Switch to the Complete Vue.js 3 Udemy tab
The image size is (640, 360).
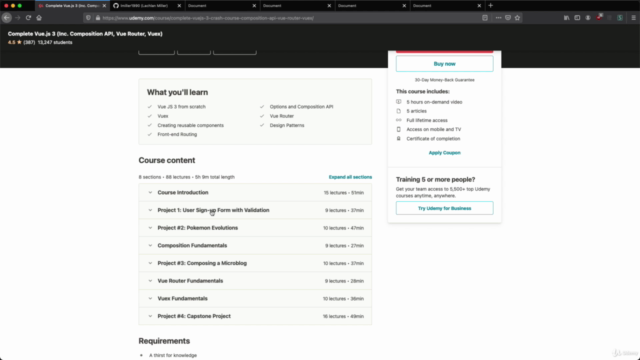pyautogui.click(x=72, y=6)
